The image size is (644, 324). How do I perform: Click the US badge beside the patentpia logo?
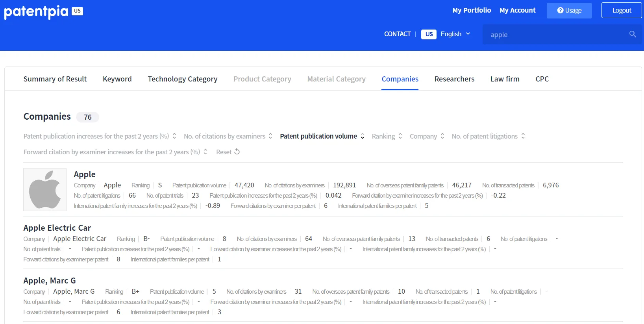pyautogui.click(x=77, y=11)
